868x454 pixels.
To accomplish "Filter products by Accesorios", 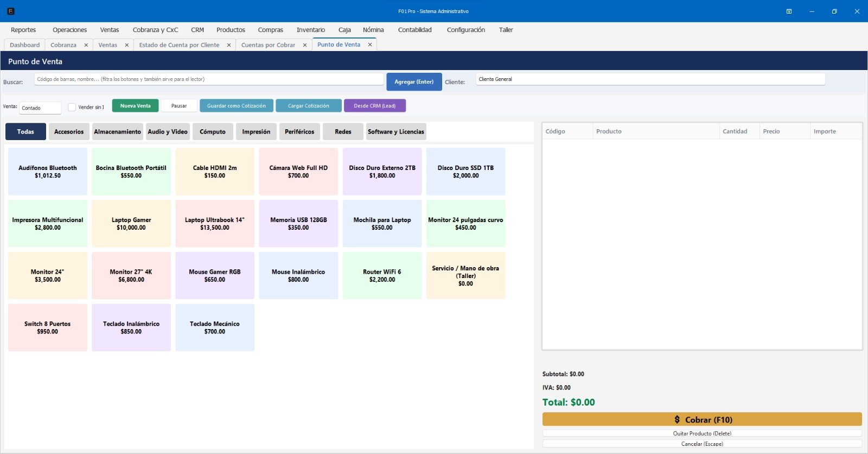I will pyautogui.click(x=69, y=131).
